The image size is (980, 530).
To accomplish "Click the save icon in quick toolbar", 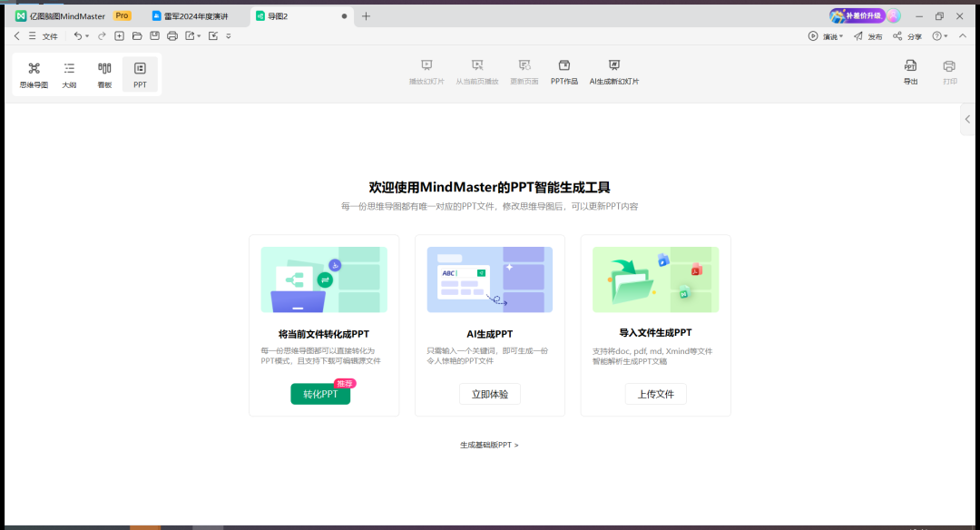I will (154, 36).
